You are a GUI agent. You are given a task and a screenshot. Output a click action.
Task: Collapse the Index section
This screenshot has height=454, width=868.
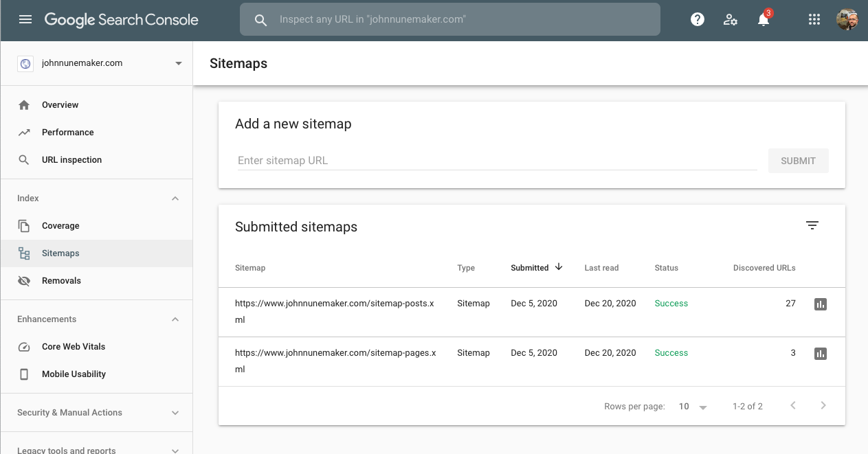coord(175,198)
